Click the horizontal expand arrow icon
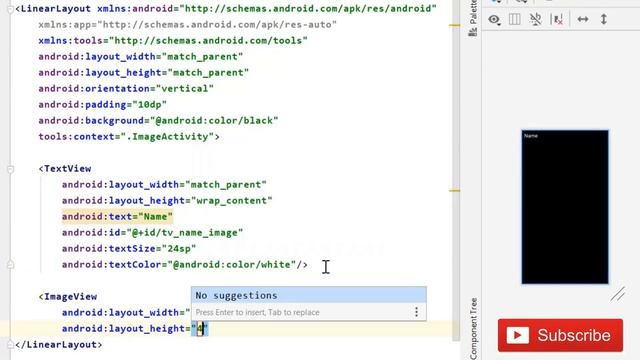Image resolution: width=640 pixels, height=360 pixels. pyautogui.click(x=583, y=19)
